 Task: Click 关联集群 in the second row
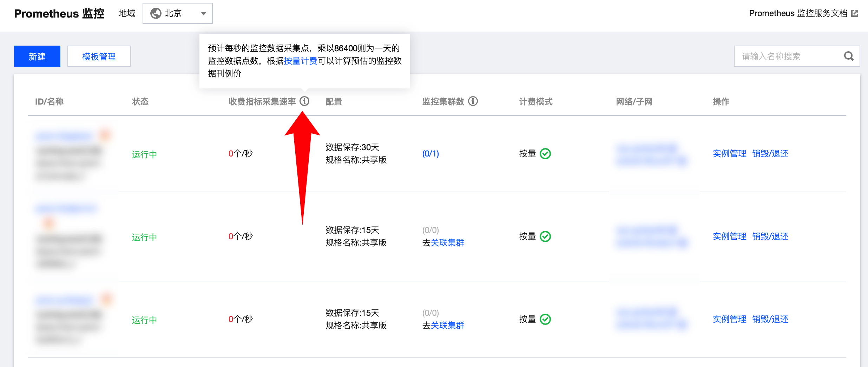pos(447,243)
